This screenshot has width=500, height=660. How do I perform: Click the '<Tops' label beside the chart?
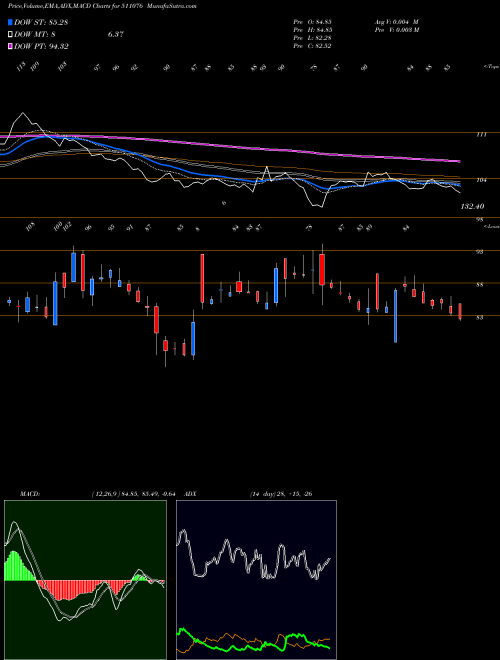pyautogui.click(x=491, y=67)
